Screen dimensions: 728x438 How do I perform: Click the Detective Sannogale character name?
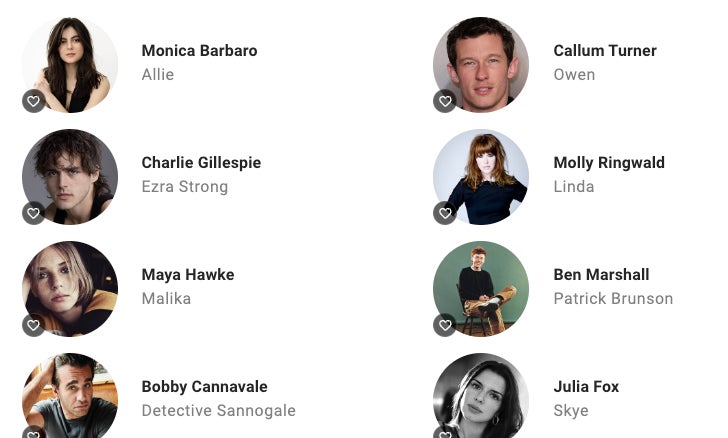[219, 411]
